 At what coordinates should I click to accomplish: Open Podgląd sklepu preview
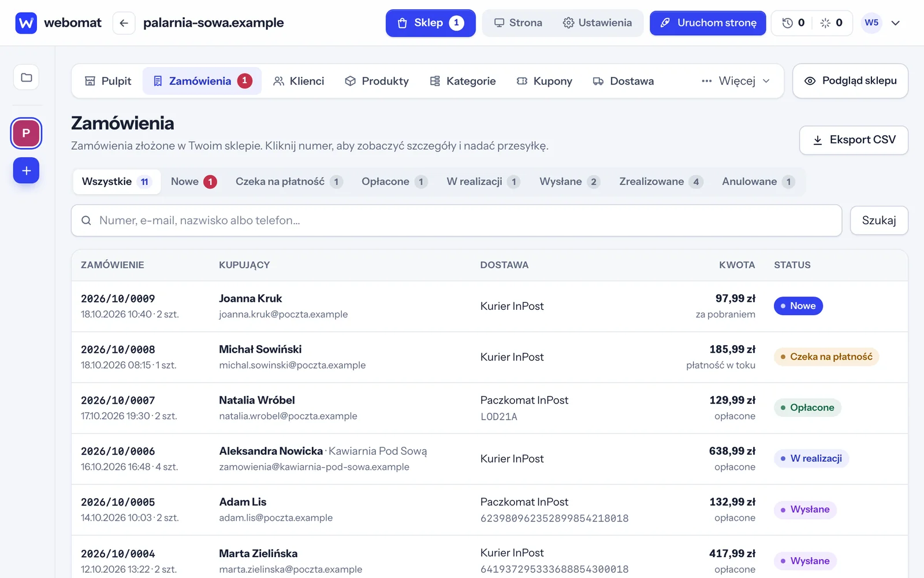click(x=850, y=81)
